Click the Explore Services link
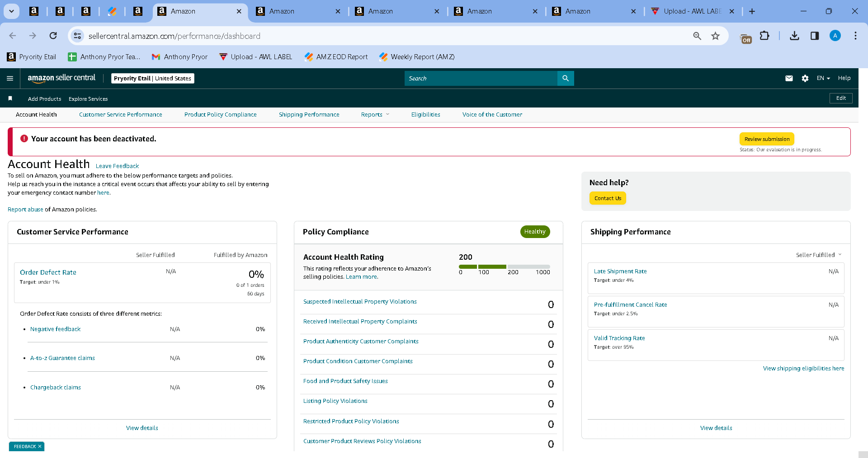Screen dimensions: 868x458 click(88, 99)
